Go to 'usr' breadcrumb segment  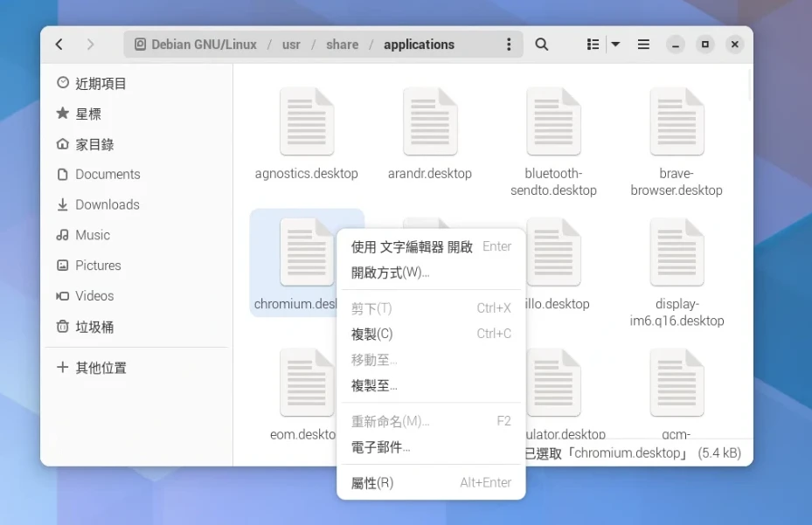coord(291,45)
